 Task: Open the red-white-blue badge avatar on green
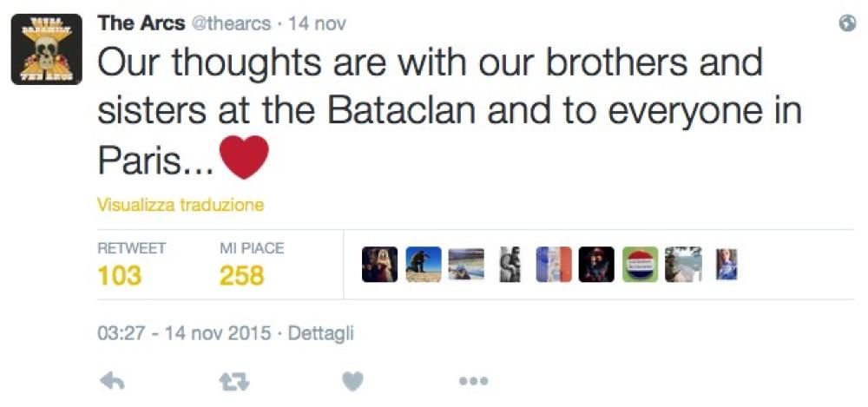click(641, 265)
